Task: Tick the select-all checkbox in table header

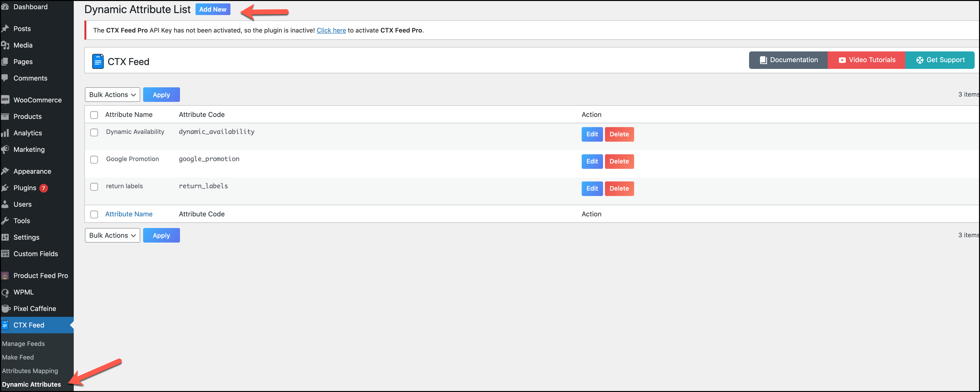Action: tap(94, 115)
